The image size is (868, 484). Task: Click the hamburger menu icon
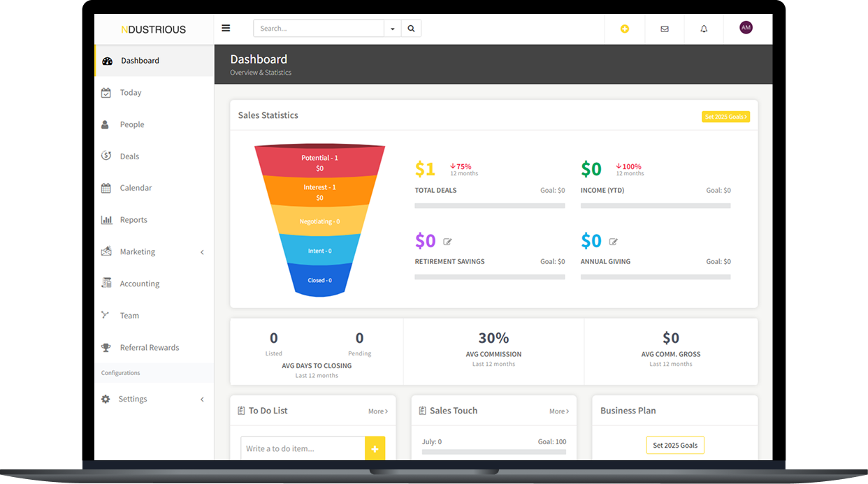(226, 29)
